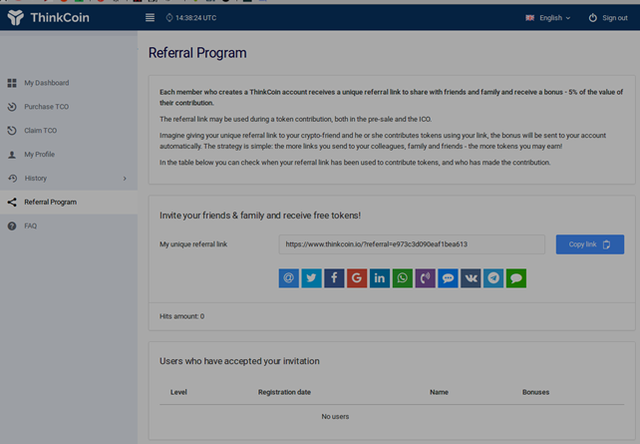This screenshot has width=640, height=444.
Task: Sign out of ThinkCoin
Action: pyautogui.click(x=608, y=18)
